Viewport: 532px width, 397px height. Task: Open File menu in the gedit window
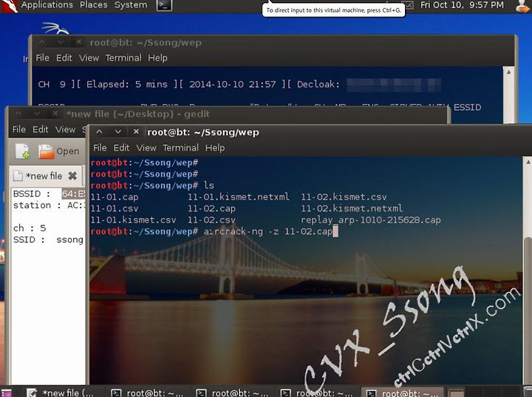tap(19, 129)
